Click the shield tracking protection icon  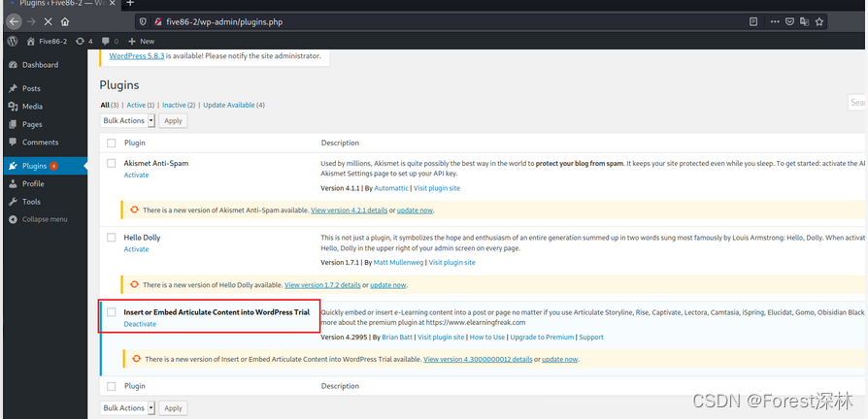tap(143, 22)
